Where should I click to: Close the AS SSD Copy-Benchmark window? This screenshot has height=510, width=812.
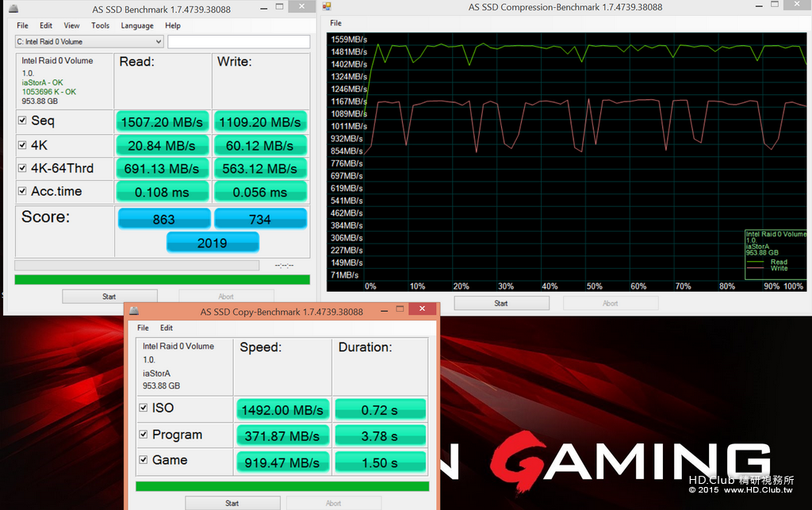pyautogui.click(x=422, y=309)
